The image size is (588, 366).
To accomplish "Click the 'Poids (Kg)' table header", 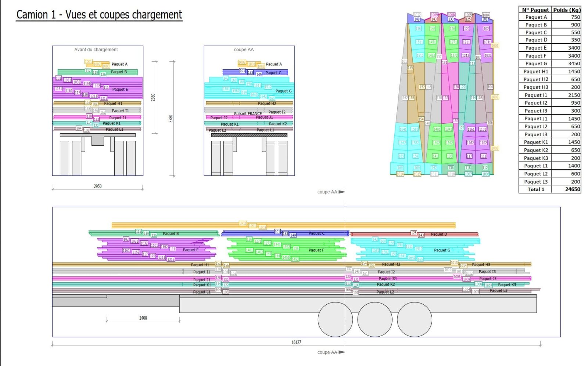I will pyautogui.click(x=567, y=10).
